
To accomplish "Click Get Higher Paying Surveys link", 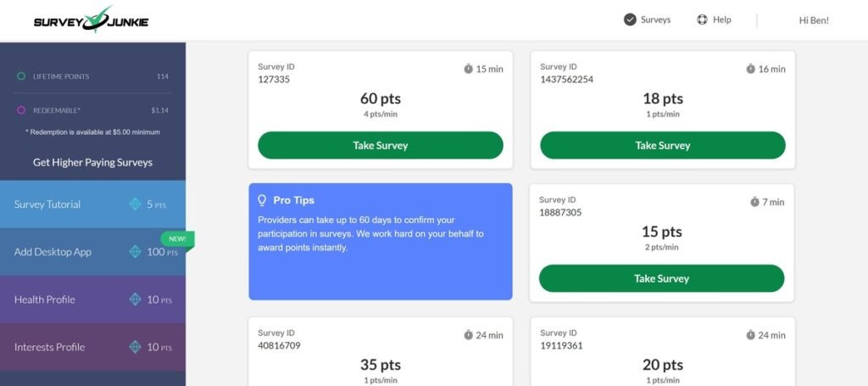I will click(x=92, y=162).
